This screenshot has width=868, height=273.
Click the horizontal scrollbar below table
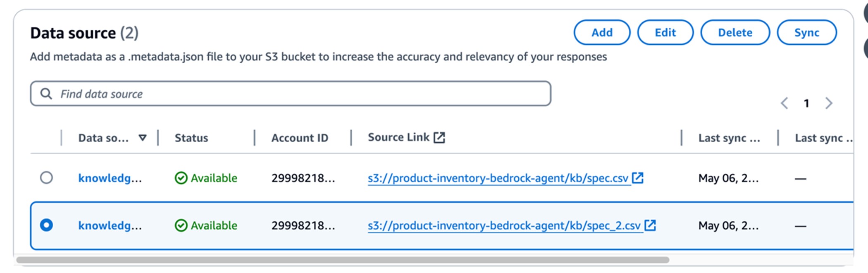[x=343, y=260]
